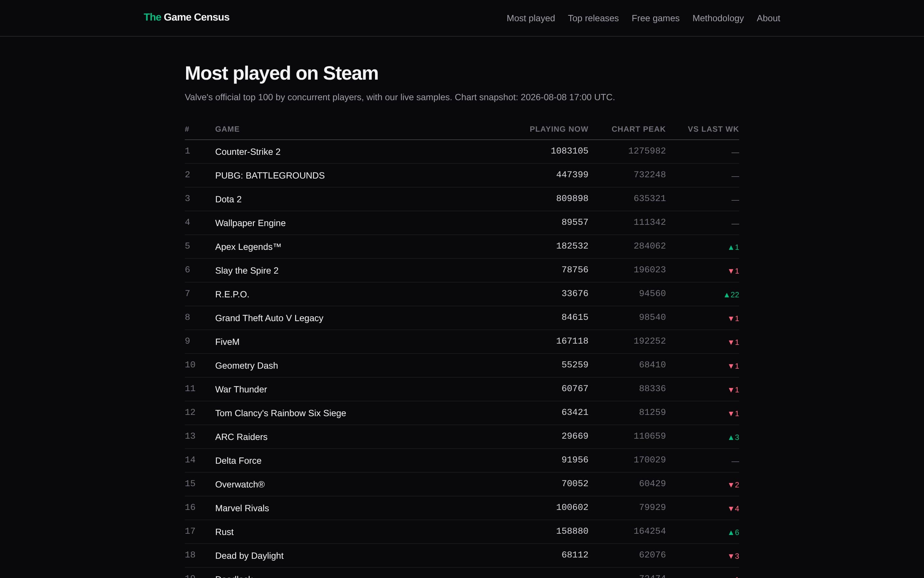The image size is (924, 578).
Task: Click the CHART PEAK column header
Action: (638, 129)
